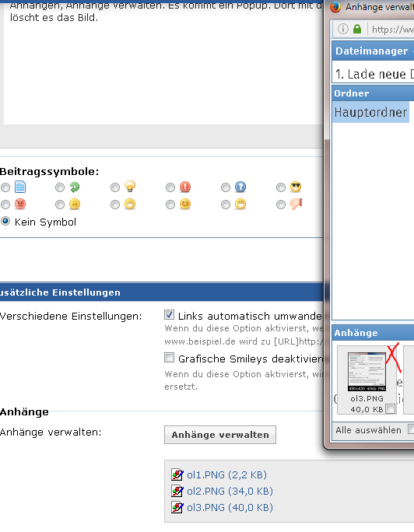The width and height of the screenshot is (414, 532).
Task: Click the cool sunglasses smiley icon
Action: pos(296,187)
